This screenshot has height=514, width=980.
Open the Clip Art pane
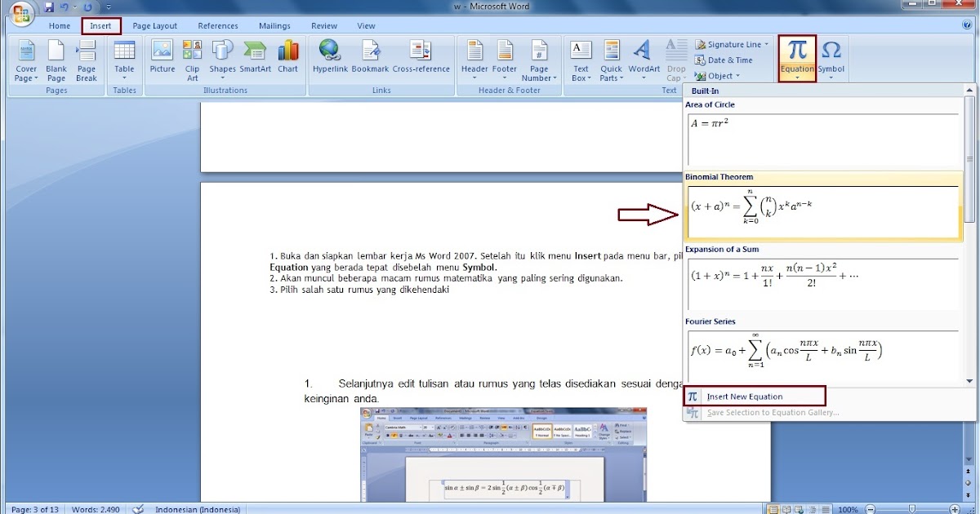[x=192, y=57]
